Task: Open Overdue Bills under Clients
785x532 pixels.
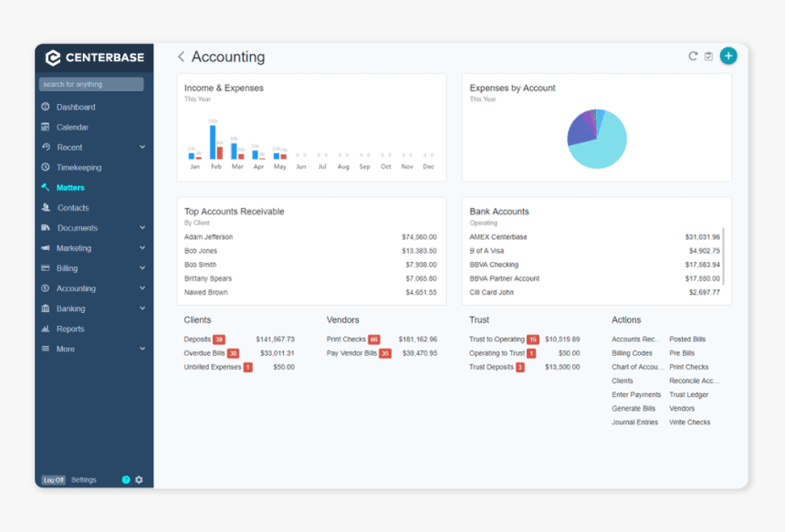Action: pos(204,353)
